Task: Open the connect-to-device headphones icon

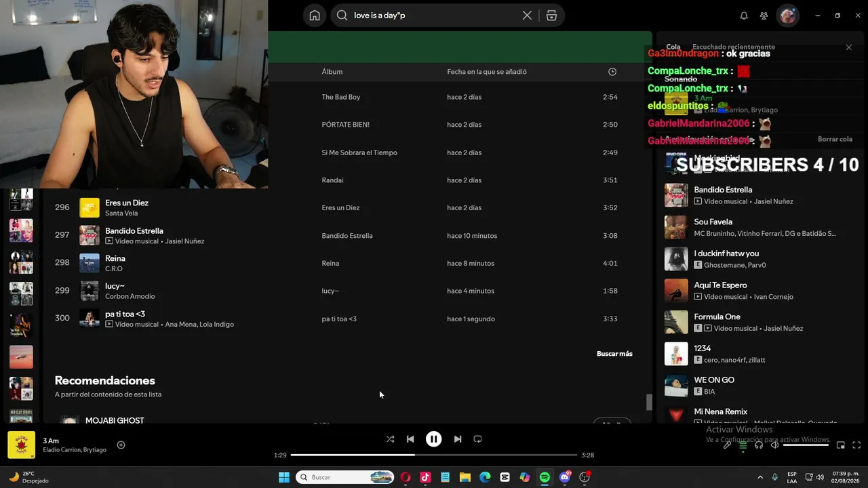Action: [759, 445]
